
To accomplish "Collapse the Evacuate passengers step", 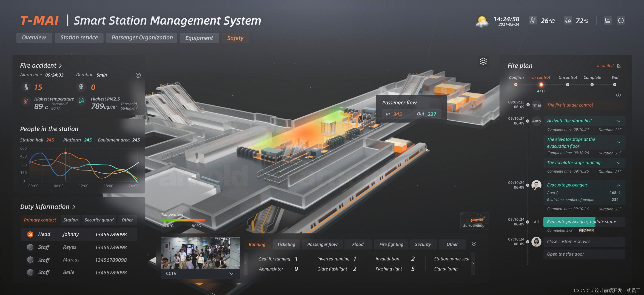I will point(618,185).
